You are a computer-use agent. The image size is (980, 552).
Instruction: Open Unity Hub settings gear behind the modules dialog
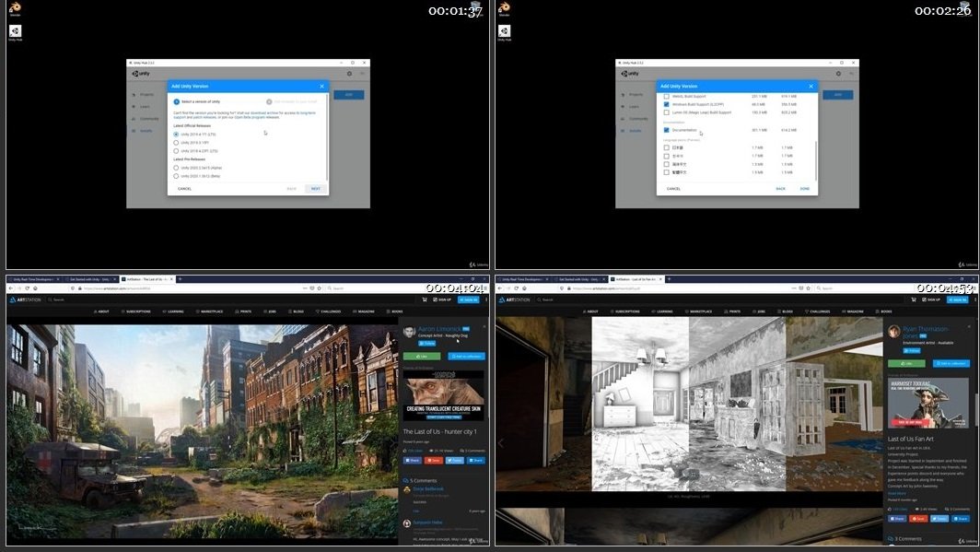838,74
